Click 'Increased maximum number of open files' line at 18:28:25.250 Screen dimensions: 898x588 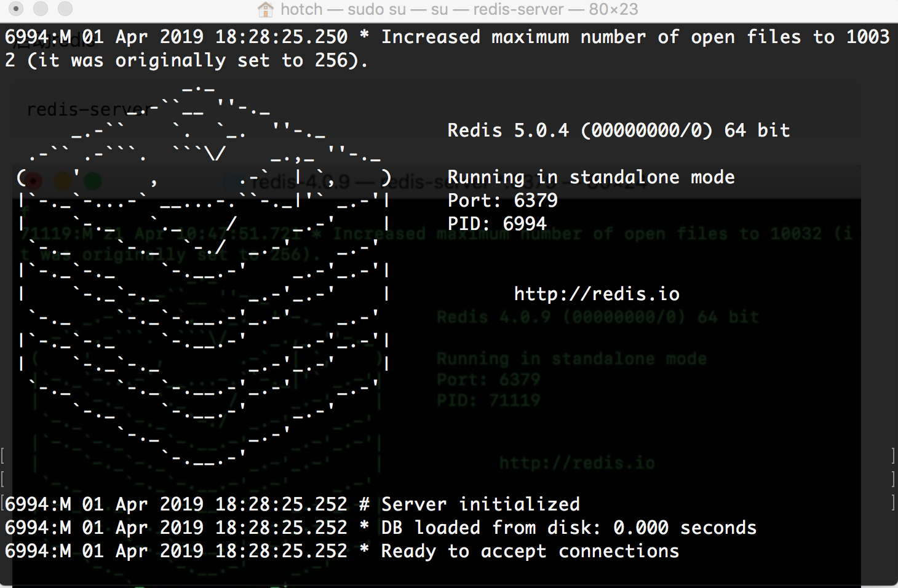pyautogui.click(x=447, y=37)
